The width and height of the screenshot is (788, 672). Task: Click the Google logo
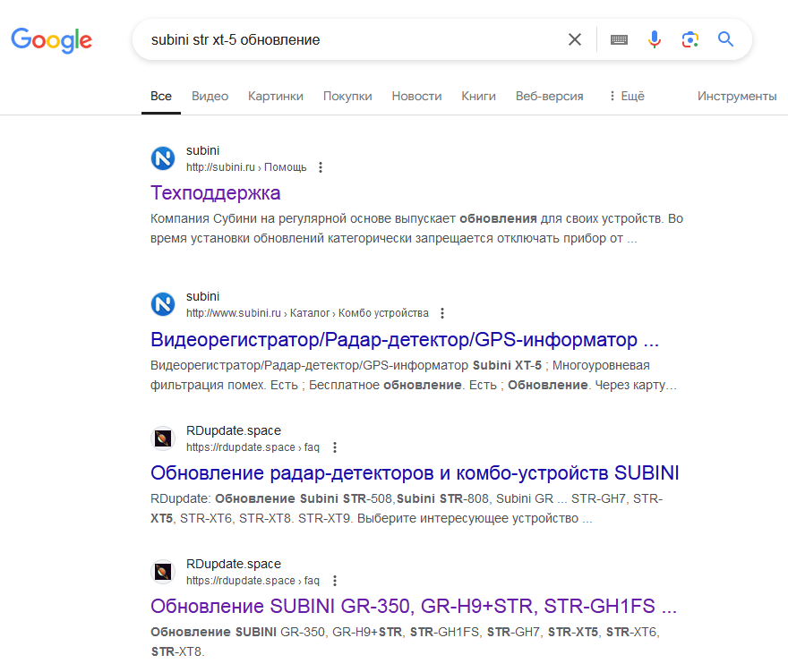pos(52,40)
